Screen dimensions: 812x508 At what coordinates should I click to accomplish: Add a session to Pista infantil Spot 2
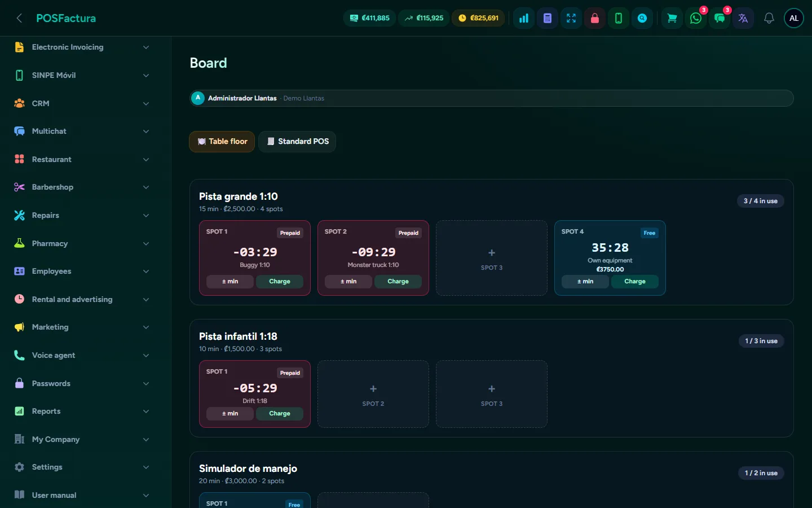coord(373,394)
